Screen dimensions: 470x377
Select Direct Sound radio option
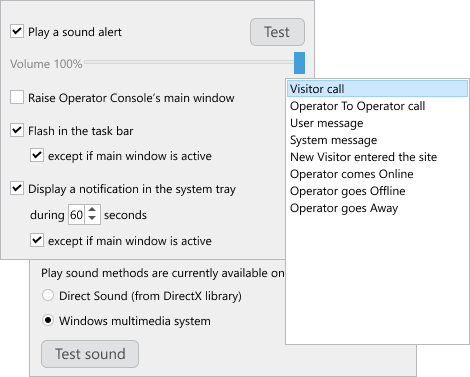48,295
